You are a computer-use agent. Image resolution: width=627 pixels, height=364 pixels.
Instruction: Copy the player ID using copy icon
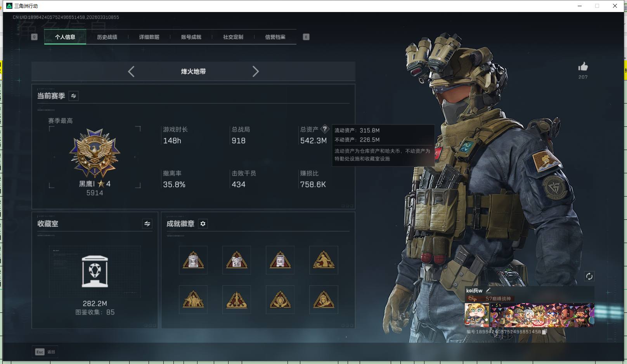[x=544, y=332]
